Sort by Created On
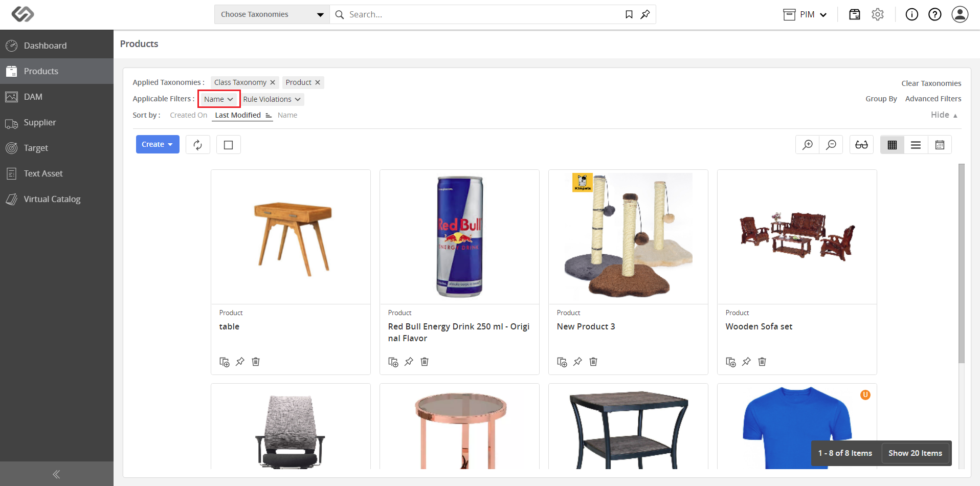Screen dimensions: 980x486 pos(189,115)
